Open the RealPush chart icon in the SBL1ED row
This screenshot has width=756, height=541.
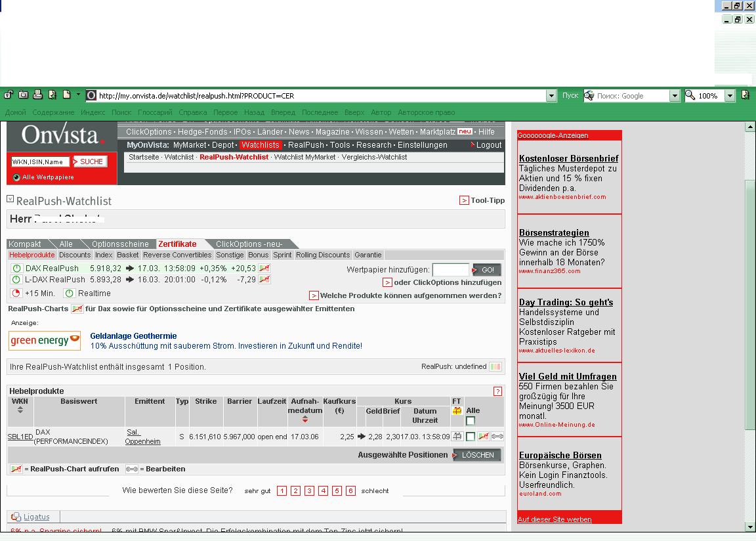tap(484, 437)
